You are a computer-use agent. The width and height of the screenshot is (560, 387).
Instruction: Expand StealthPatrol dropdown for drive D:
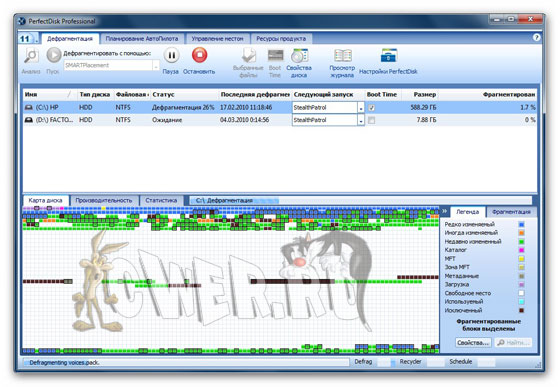[x=361, y=120]
